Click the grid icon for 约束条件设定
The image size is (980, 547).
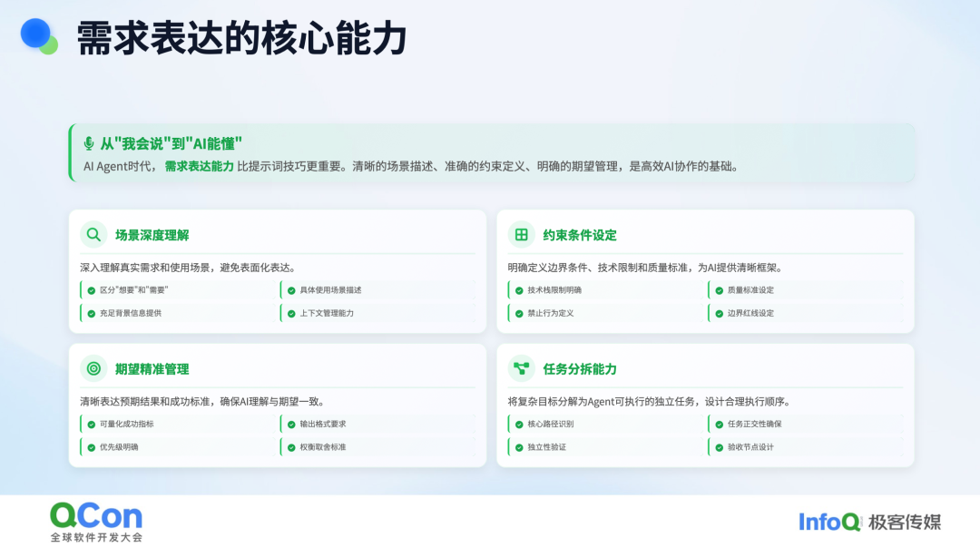pyautogui.click(x=521, y=234)
